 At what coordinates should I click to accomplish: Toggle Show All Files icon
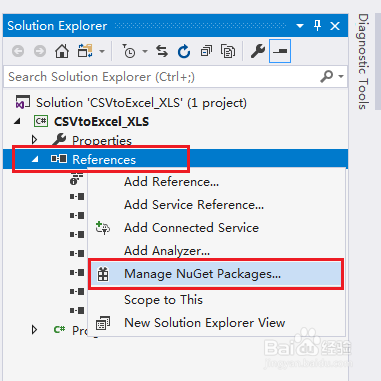tap(228, 51)
